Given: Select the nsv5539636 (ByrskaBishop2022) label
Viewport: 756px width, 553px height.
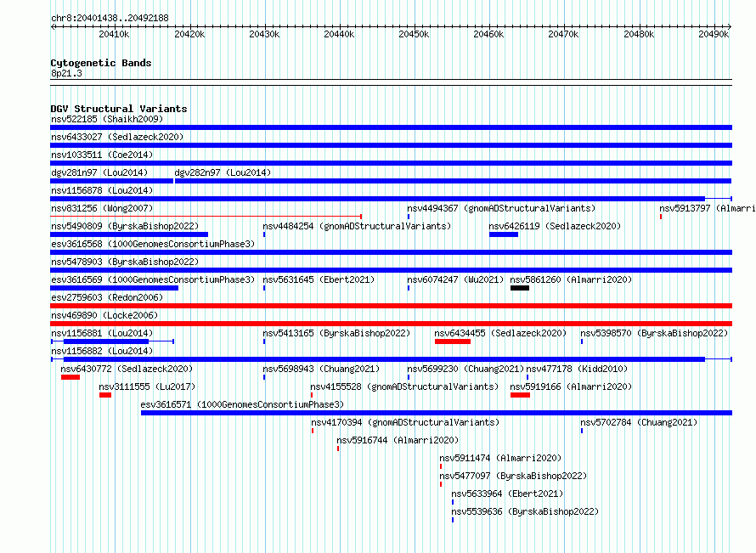Looking at the screenshot, I should [525, 511].
